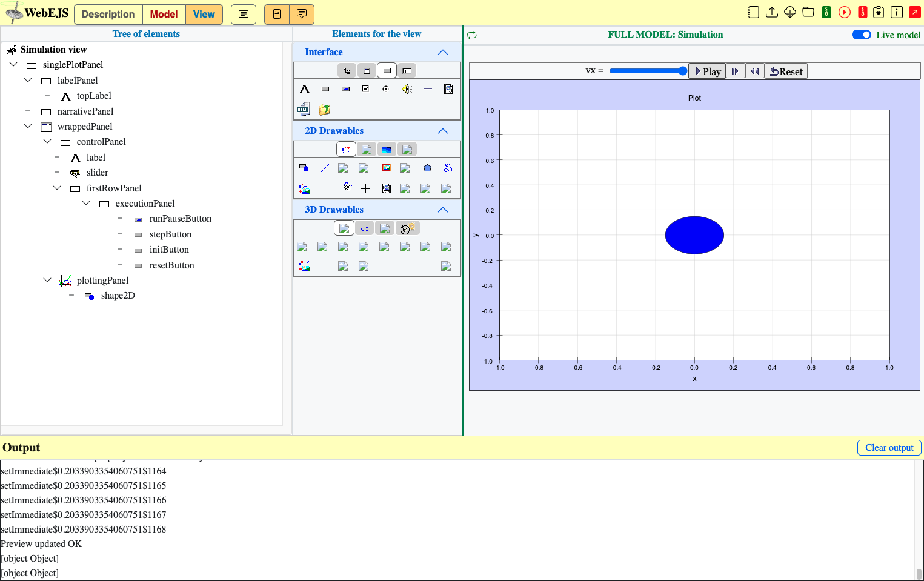Open the information 'i' icon
Image resolution: width=924 pixels, height=581 pixels.
[x=897, y=12]
